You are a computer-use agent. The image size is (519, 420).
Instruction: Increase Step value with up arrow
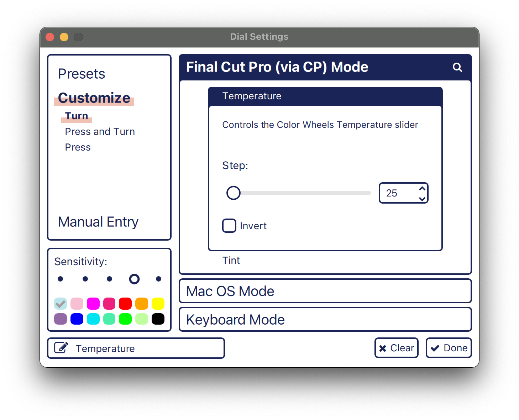[422, 188]
